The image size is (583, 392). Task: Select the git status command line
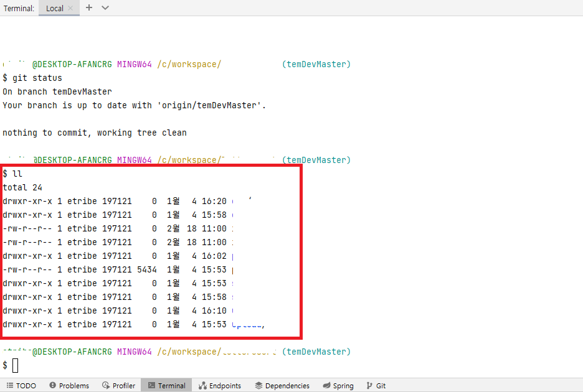tap(31, 77)
